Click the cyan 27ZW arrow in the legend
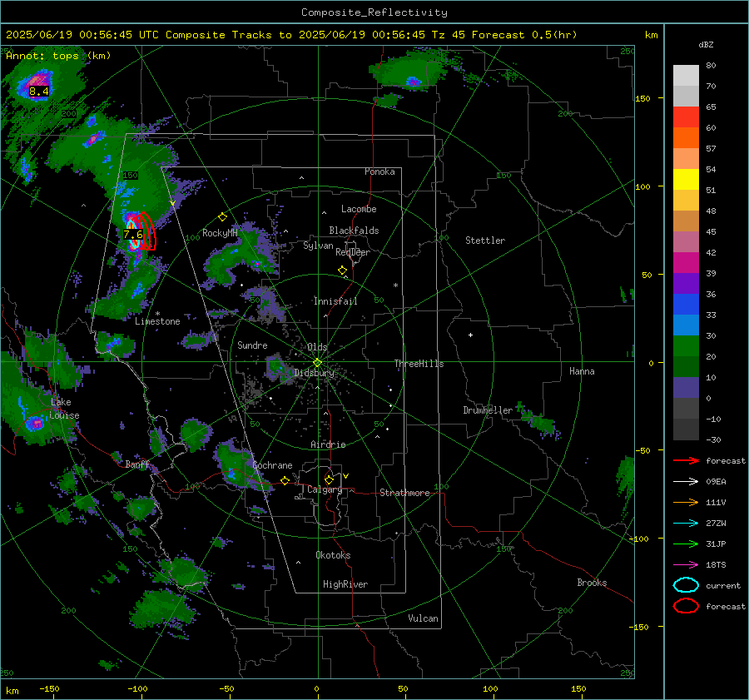 (x=686, y=524)
